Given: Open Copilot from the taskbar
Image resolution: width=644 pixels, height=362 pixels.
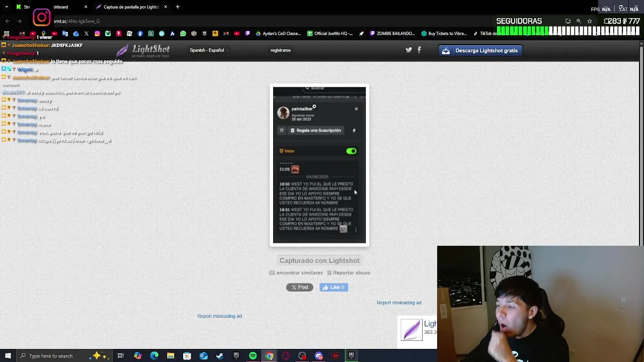Looking at the screenshot, I should [x=137, y=356].
